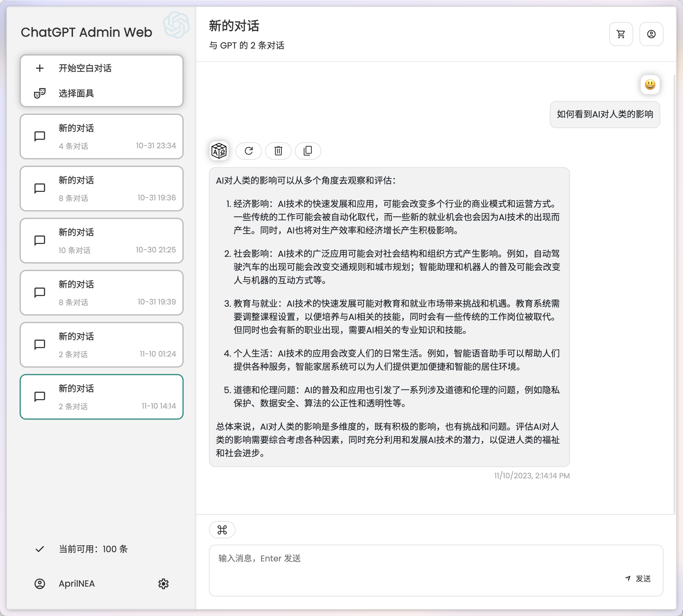The image size is (683, 616).
Task: Open the profile icon in header
Action: 651,34
